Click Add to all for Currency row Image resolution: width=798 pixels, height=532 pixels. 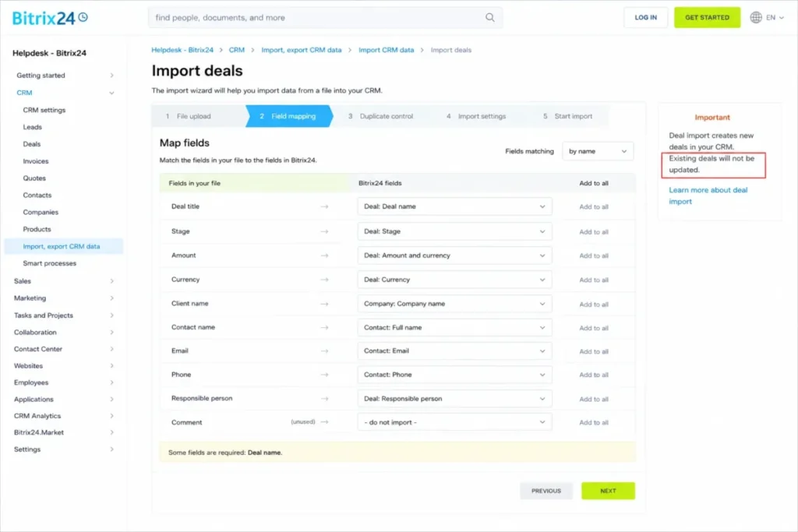(x=593, y=280)
